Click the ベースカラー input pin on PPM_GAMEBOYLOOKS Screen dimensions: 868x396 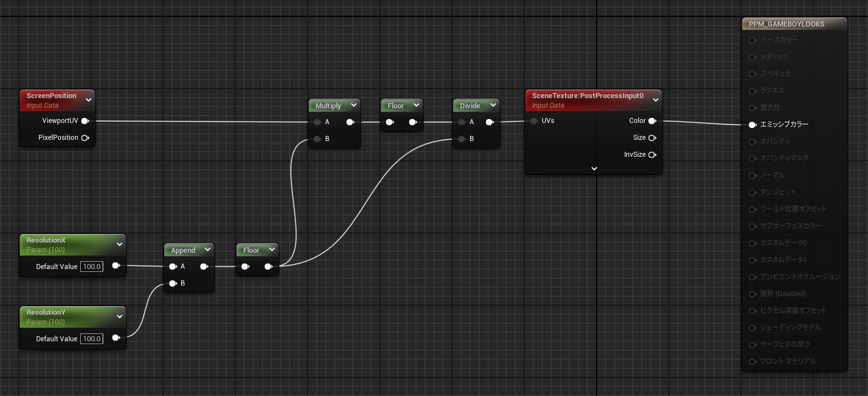[x=752, y=40]
